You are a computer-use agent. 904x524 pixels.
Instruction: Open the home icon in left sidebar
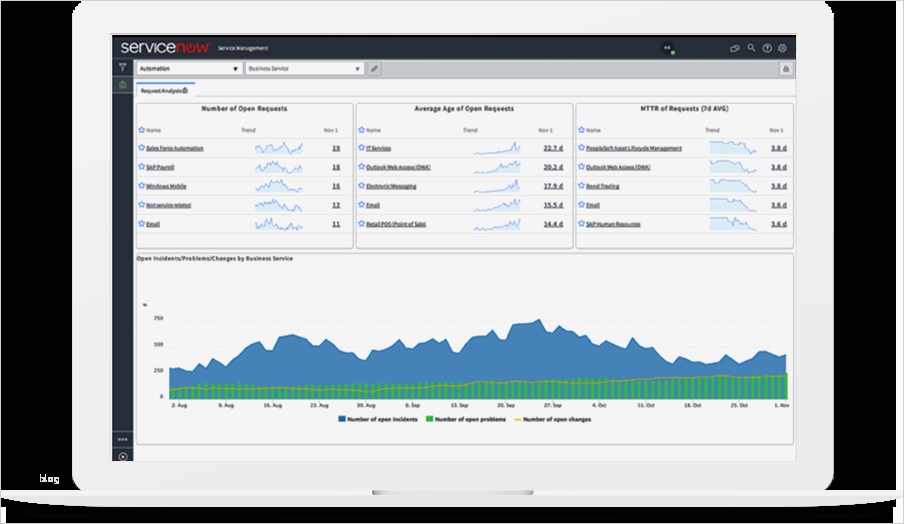click(122, 85)
